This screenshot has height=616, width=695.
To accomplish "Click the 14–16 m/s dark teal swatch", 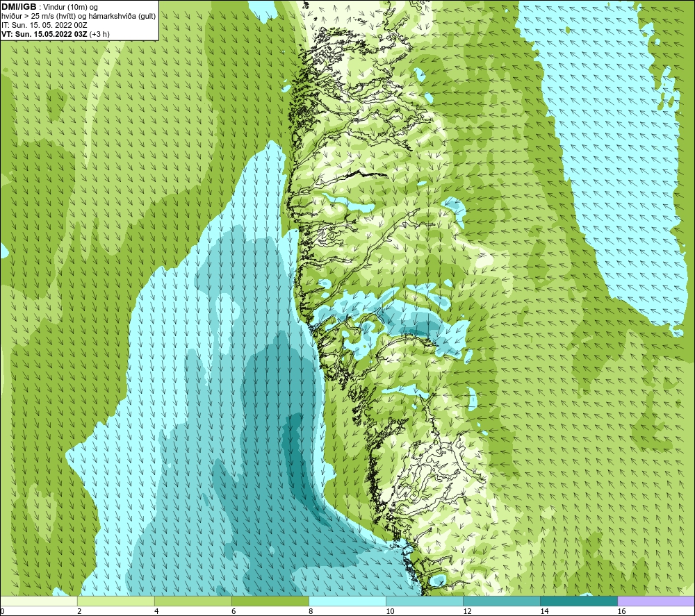I will point(578,601).
